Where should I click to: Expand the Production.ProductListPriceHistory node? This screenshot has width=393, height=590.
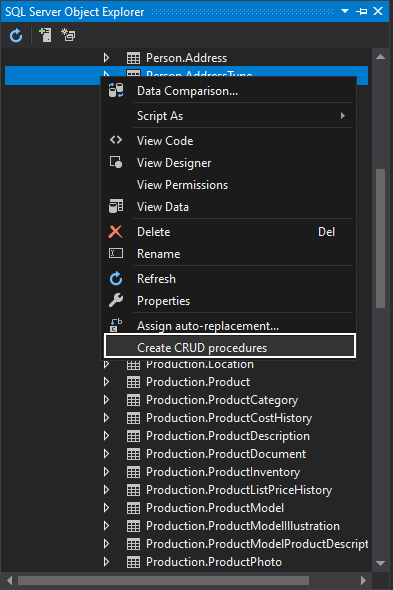[107, 490]
